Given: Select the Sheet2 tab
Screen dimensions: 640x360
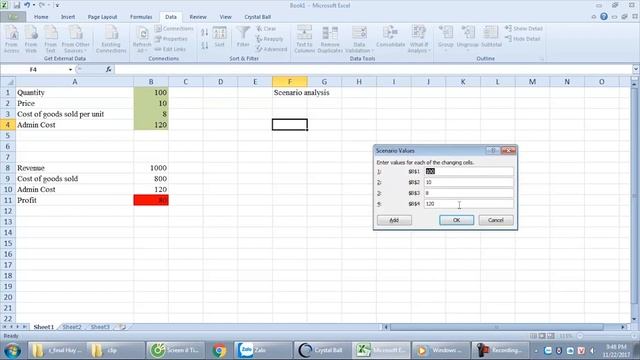Looking at the screenshot, I should tap(72, 327).
